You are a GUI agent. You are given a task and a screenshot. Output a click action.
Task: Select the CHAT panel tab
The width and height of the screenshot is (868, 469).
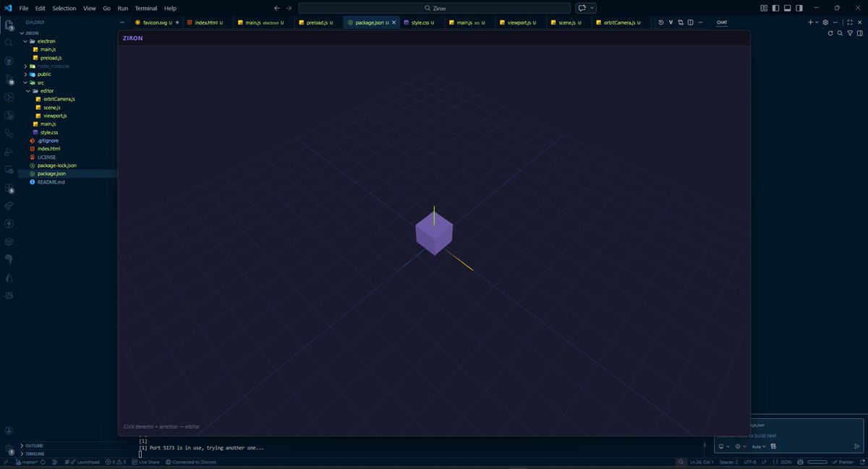(x=722, y=22)
